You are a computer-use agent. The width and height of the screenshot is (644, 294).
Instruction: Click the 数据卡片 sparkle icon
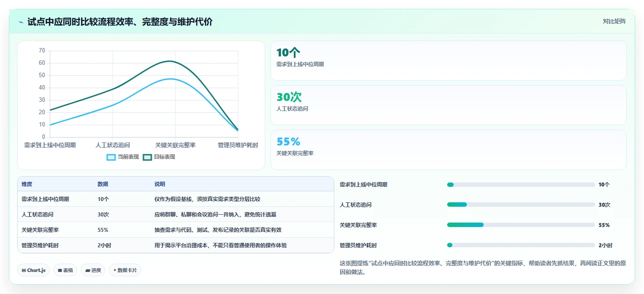pyautogui.click(x=115, y=270)
